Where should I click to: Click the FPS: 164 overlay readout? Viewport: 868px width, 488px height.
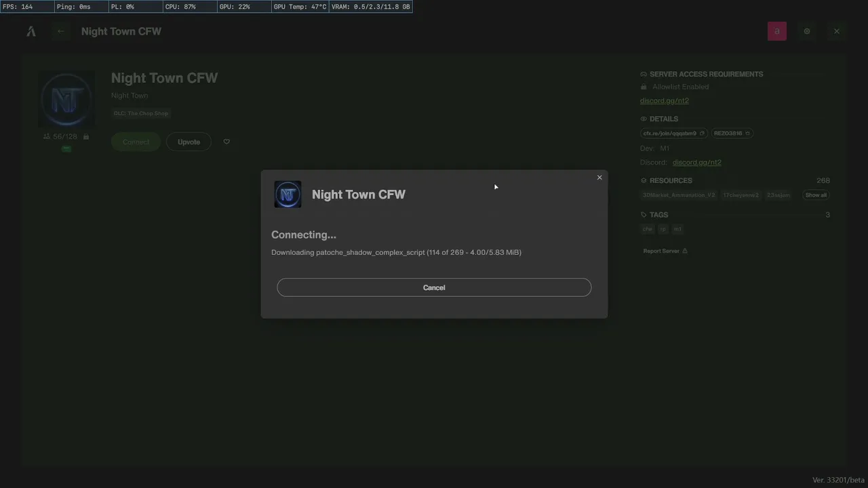coord(28,7)
